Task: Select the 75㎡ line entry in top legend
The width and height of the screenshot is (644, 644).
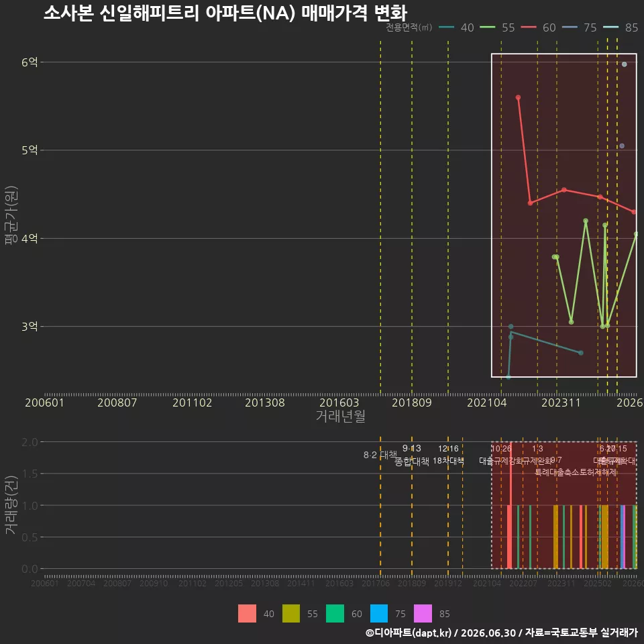Action: [580, 28]
